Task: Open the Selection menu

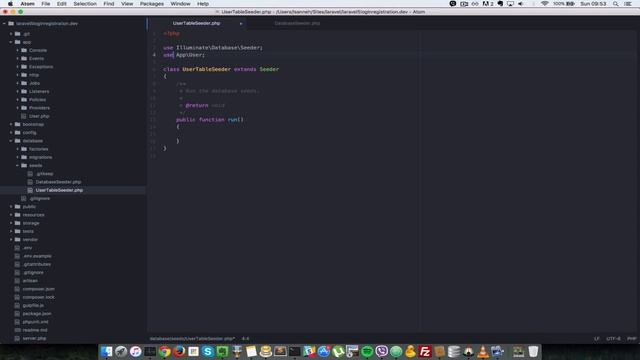Action: pos(85,4)
